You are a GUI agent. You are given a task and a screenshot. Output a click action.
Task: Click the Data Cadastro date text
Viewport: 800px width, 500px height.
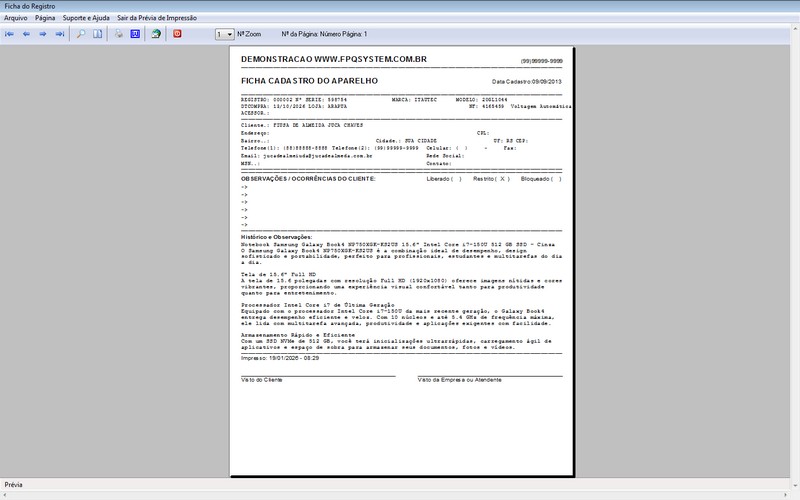pos(527,82)
